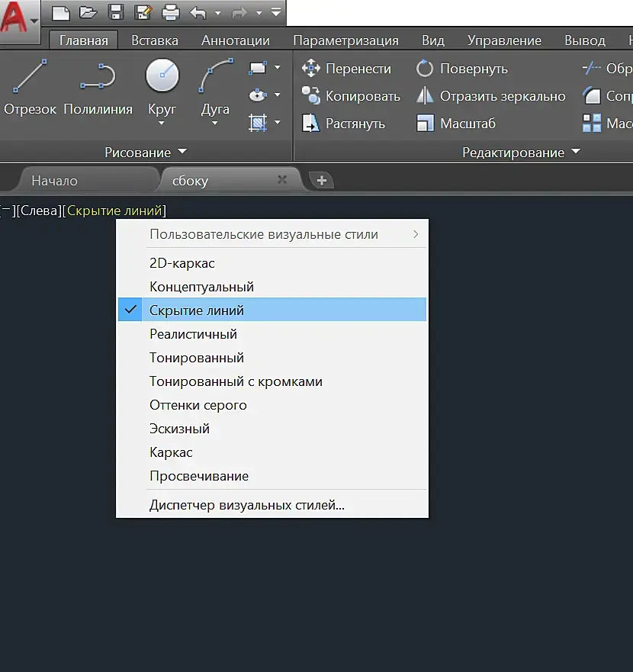Screen dimensions: 633x672
Task: Choose Тонированный с кромками style
Action: tap(272, 381)
